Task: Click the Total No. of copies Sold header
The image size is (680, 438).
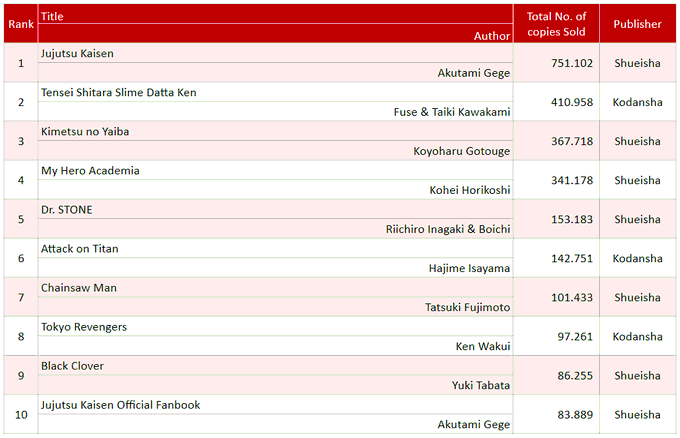Action: [x=556, y=24]
